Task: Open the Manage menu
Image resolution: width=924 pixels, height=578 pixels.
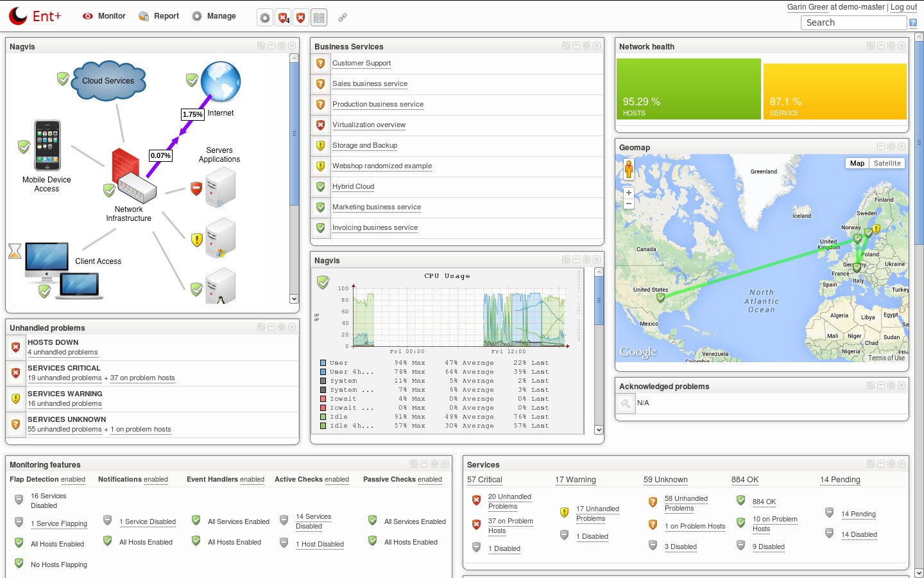Action: coord(214,16)
